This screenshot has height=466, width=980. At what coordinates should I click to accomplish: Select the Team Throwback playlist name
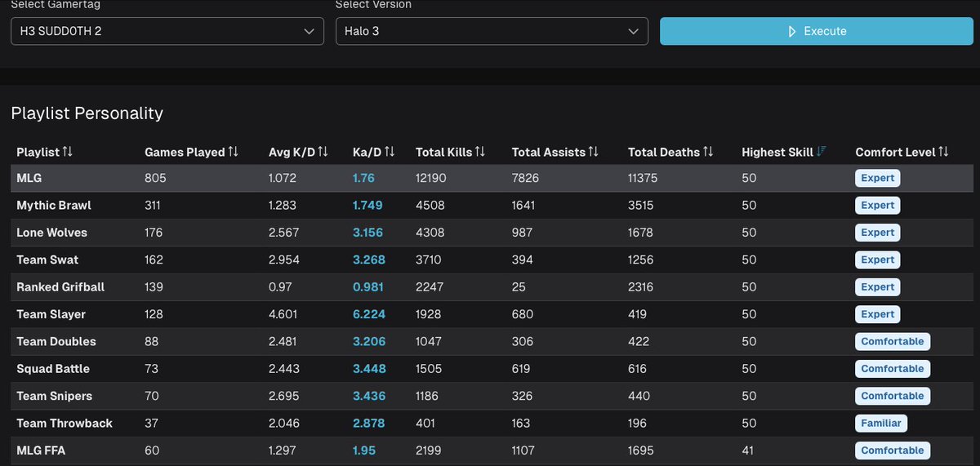pos(65,423)
